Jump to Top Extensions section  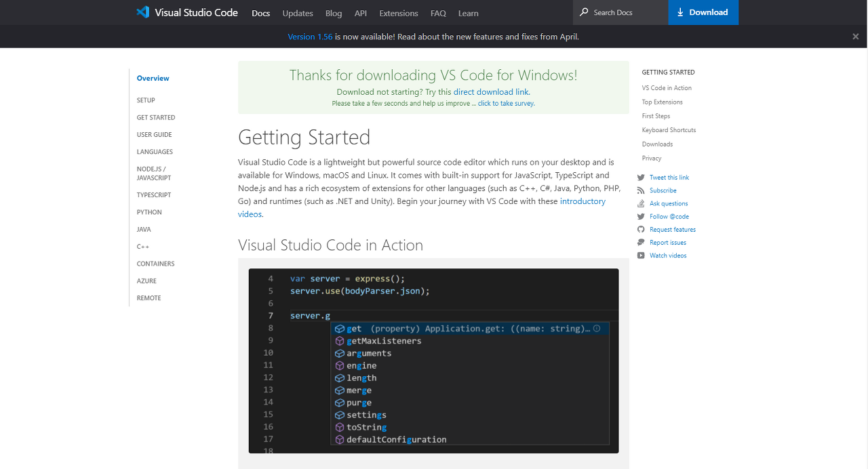pyautogui.click(x=662, y=102)
